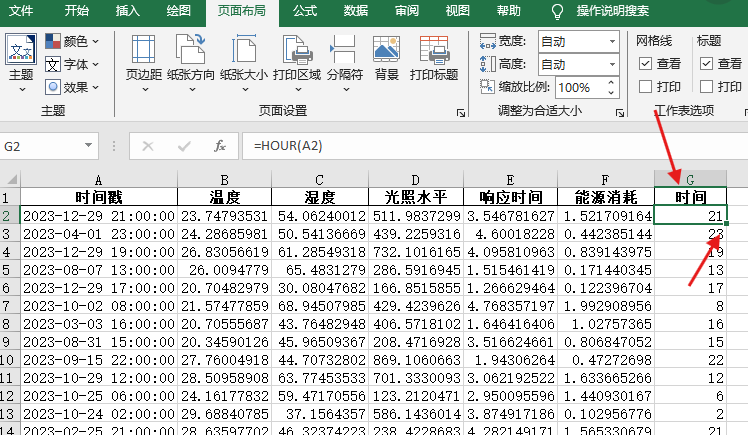Switch to the 审阅 tab
Image resolution: width=748 pixels, height=435 pixels.
point(406,11)
